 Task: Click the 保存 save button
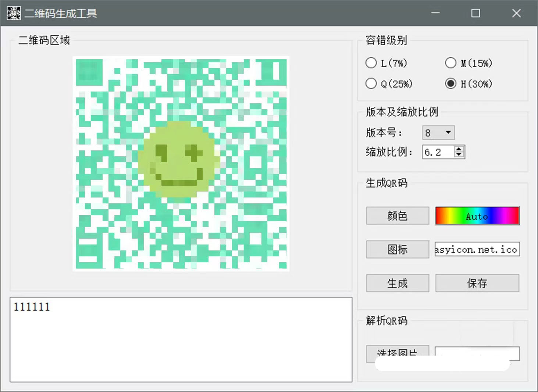477,283
